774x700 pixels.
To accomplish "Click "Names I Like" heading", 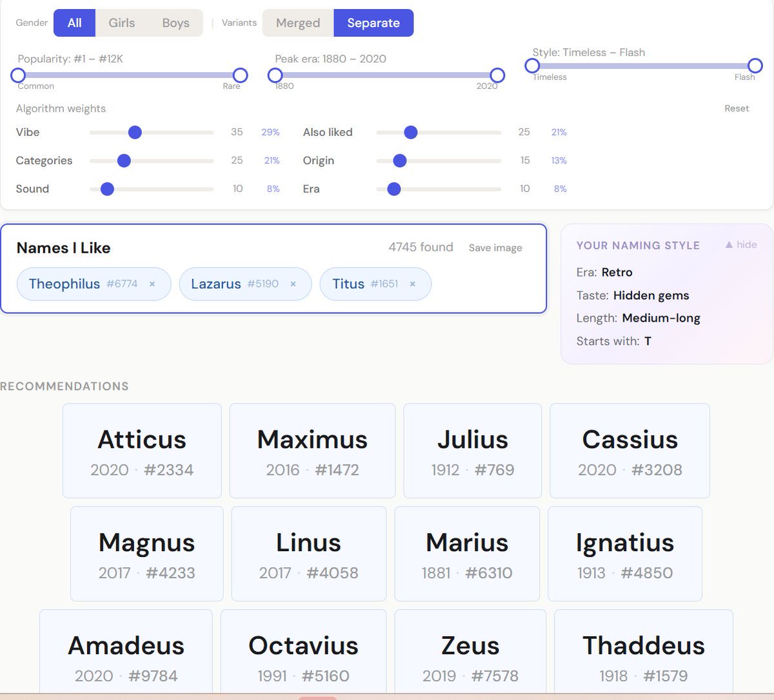I will click(x=63, y=248).
